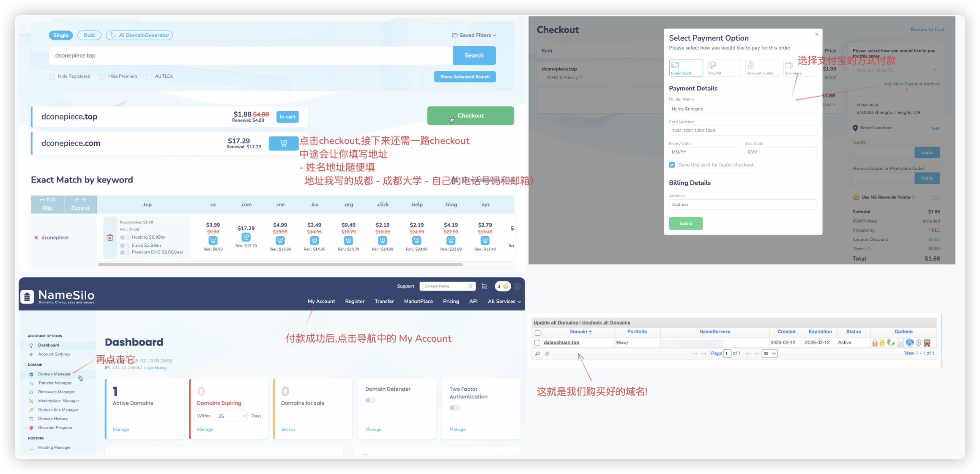
Task: Click the green Checkout button
Action: (x=470, y=115)
